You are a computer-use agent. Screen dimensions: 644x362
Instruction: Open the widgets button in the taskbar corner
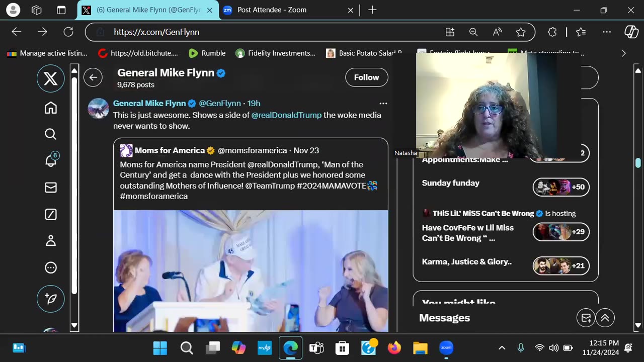pyautogui.click(x=19, y=348)
